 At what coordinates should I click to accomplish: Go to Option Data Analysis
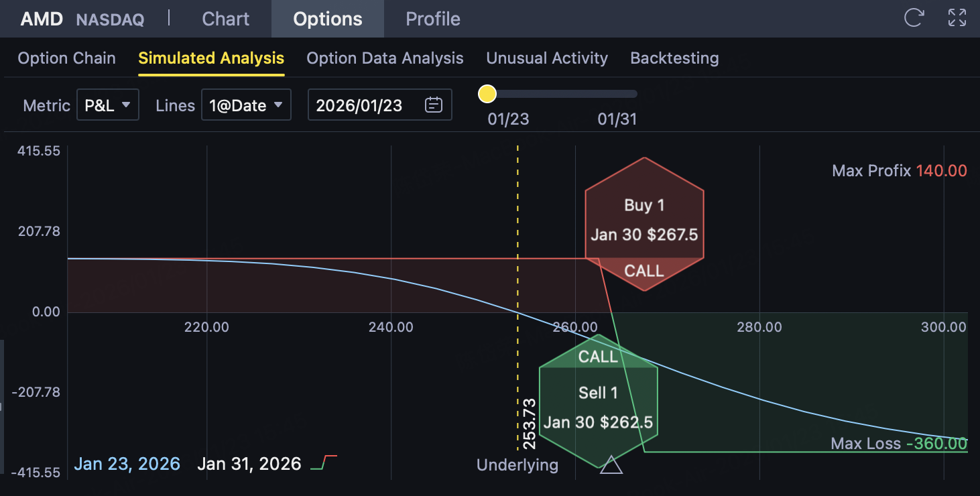385,58
